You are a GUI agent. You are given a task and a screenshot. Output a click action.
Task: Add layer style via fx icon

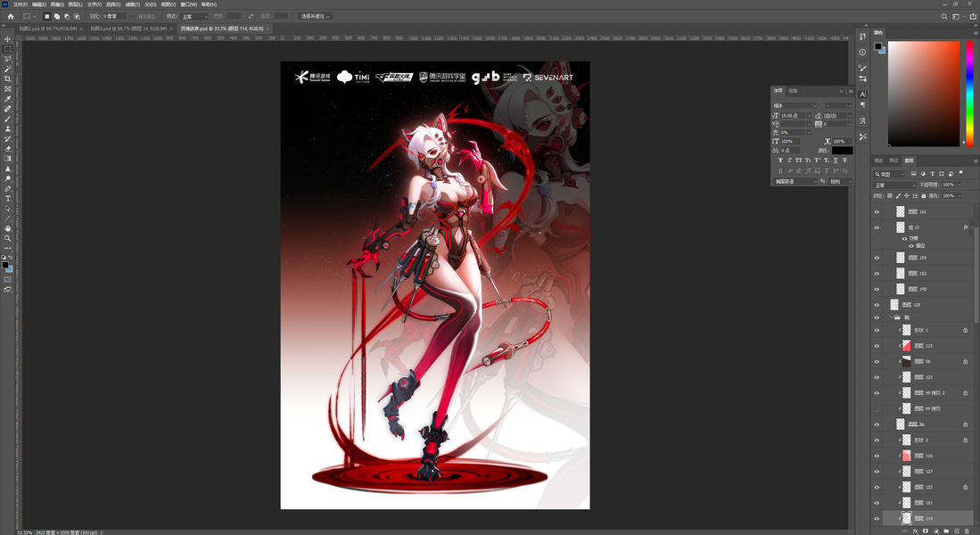pos(915,531)
